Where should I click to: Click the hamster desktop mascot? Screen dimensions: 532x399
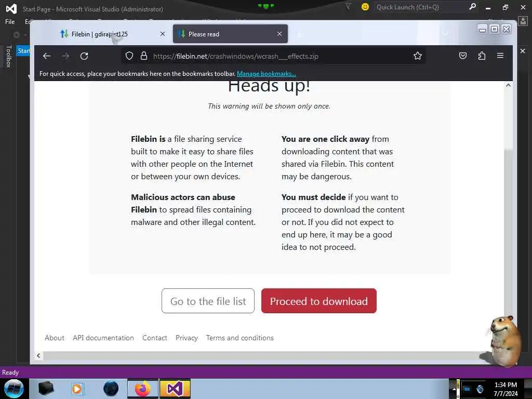pyautogui.click(x=504, y=341)
